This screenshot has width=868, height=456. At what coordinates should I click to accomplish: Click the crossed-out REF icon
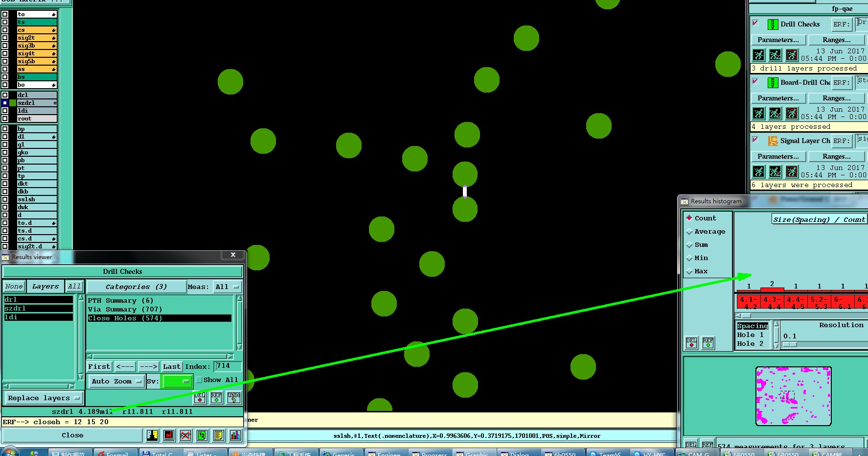pos(185,435)
